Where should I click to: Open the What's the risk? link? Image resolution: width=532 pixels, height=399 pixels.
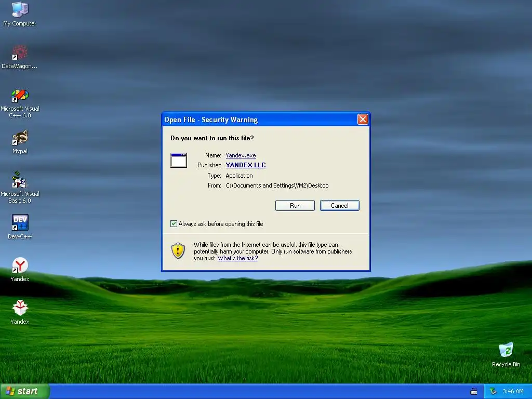[237, 258]
